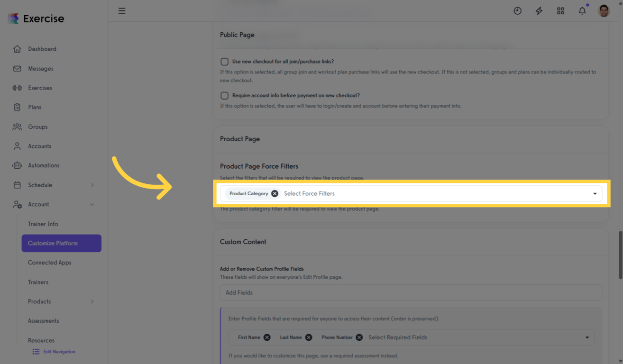Open the Messages section in the sidebar
The height and width of the screenshot is (364, 623).
[x=40, y=68]
